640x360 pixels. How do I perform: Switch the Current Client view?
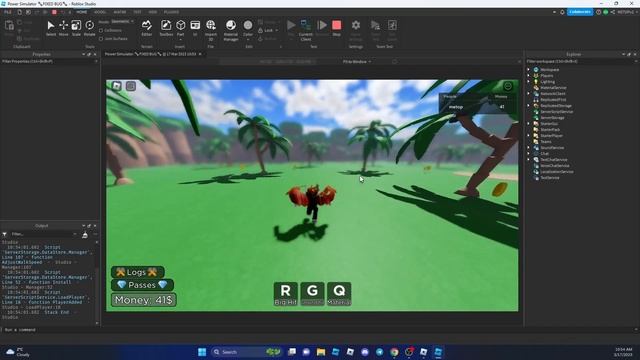tap(305, 30)
